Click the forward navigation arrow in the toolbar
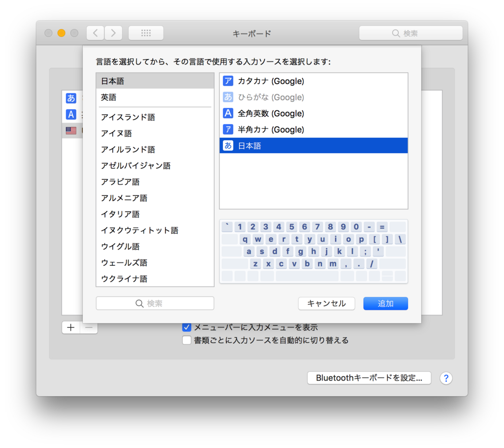 point(113,32)
